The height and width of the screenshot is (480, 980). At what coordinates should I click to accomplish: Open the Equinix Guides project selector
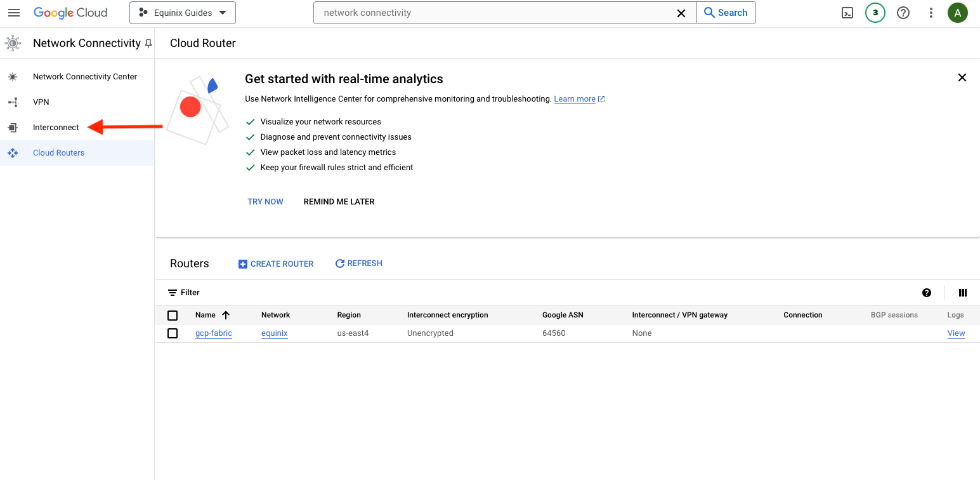pos(183,13)
